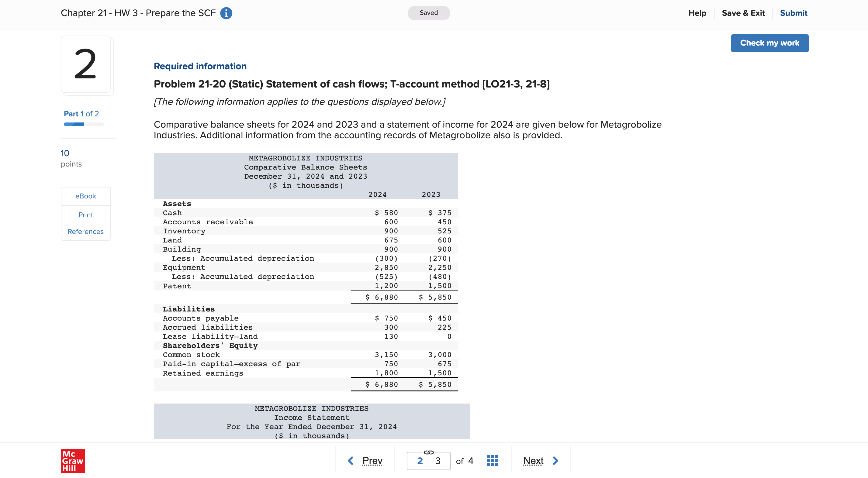Click the Saved status indicator

pyautogui.click(x=428, y=13)
